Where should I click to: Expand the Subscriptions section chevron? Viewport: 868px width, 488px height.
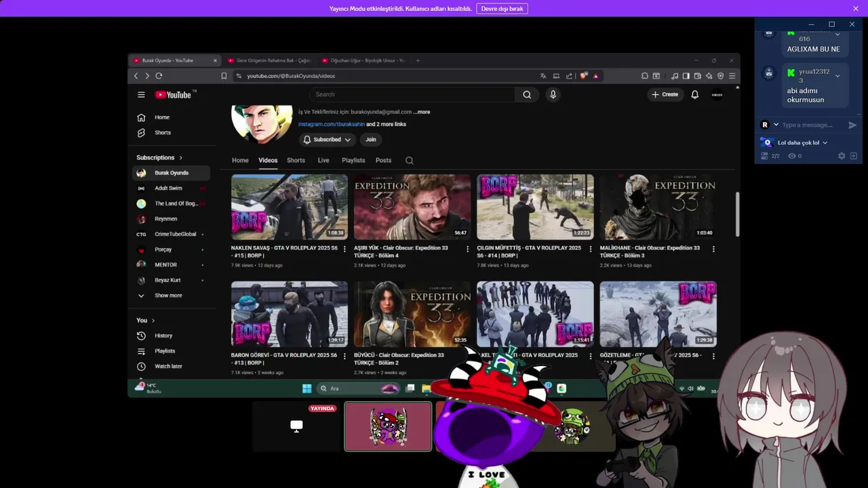[x=180, y=158]
